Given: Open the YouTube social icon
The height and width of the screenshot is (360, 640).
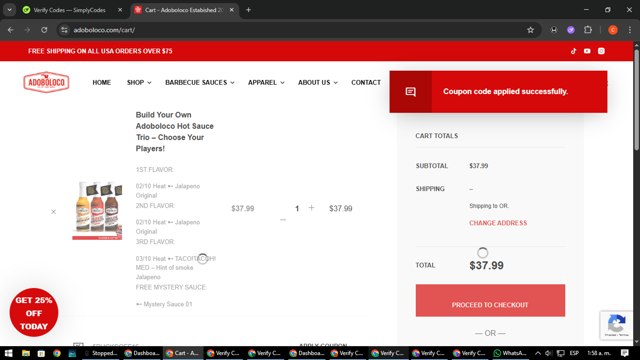Looking at the screenshot, I should click(x=587, y=51).
